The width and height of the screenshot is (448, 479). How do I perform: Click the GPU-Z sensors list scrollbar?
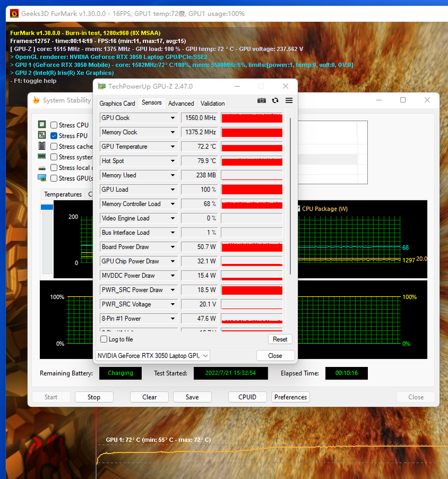290,195
